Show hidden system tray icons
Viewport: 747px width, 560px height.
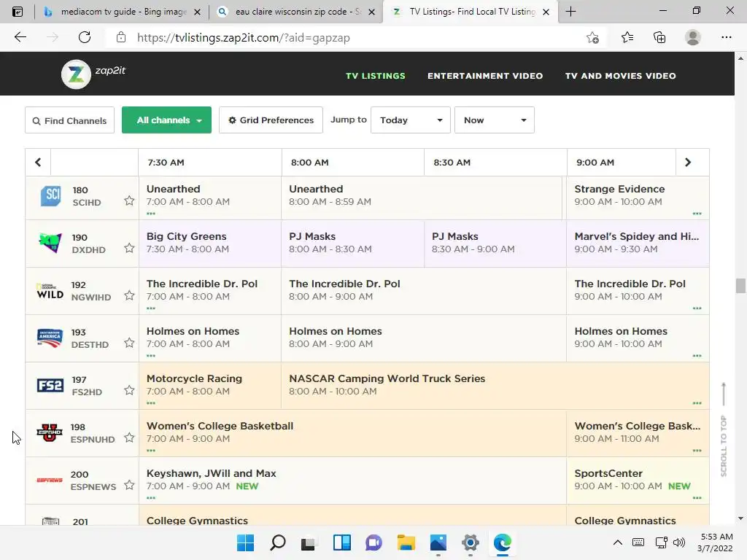pos(617,542)
